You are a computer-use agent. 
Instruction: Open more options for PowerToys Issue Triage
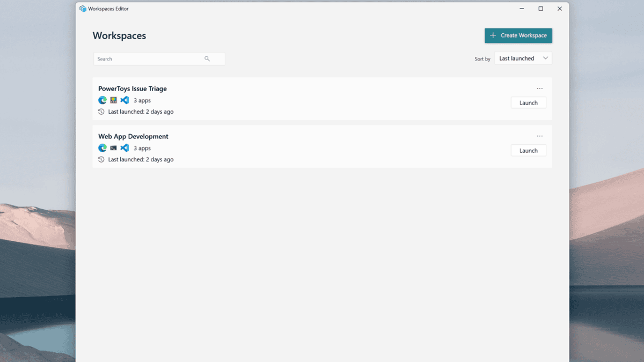(539, 88)
